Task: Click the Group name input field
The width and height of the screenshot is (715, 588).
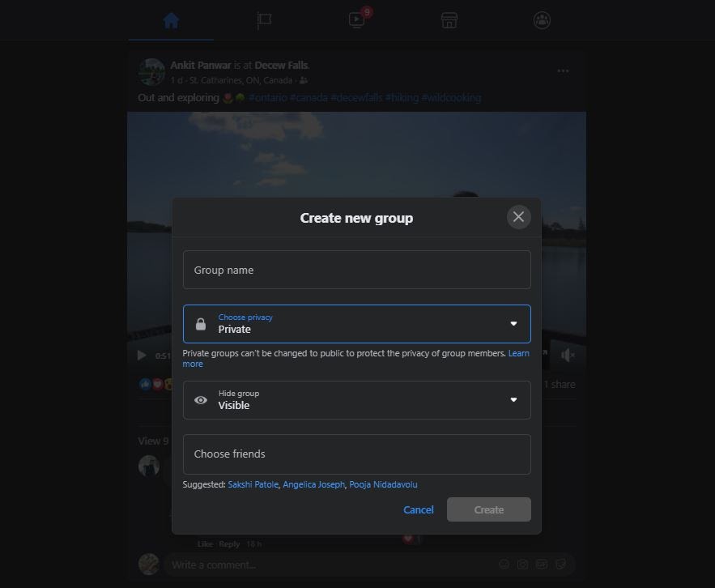Action: click(356, 270)
